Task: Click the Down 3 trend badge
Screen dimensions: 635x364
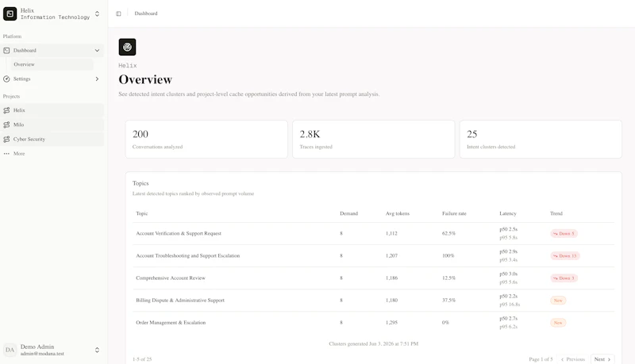Action: click(564, 278)
